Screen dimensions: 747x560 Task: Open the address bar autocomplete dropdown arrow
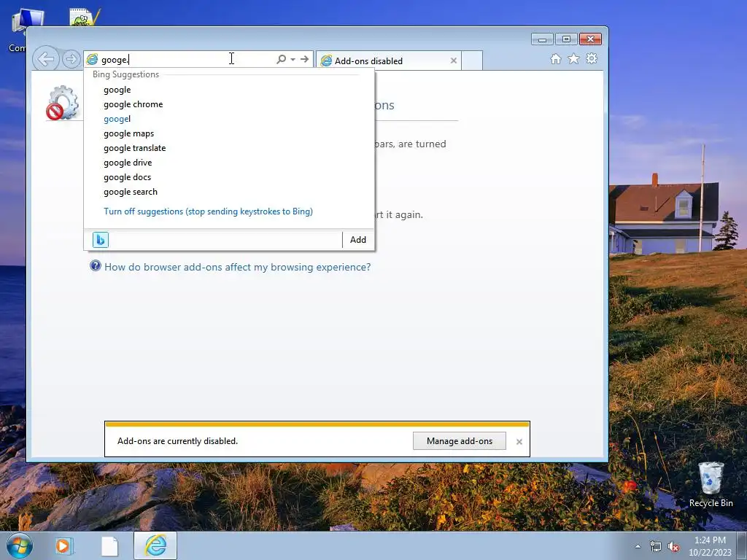(x=293, y=59)
